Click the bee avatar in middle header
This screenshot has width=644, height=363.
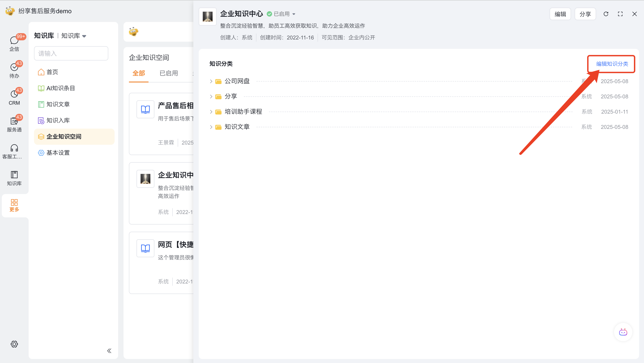click(134, 32)
